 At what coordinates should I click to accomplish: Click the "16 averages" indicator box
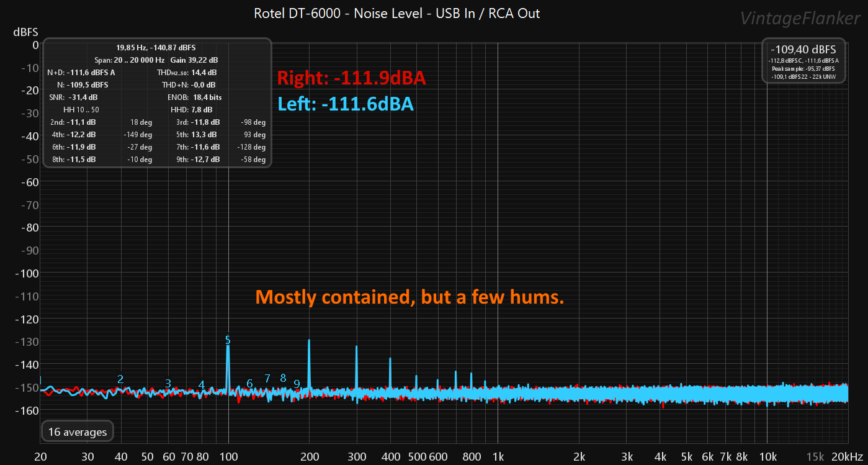78,431
